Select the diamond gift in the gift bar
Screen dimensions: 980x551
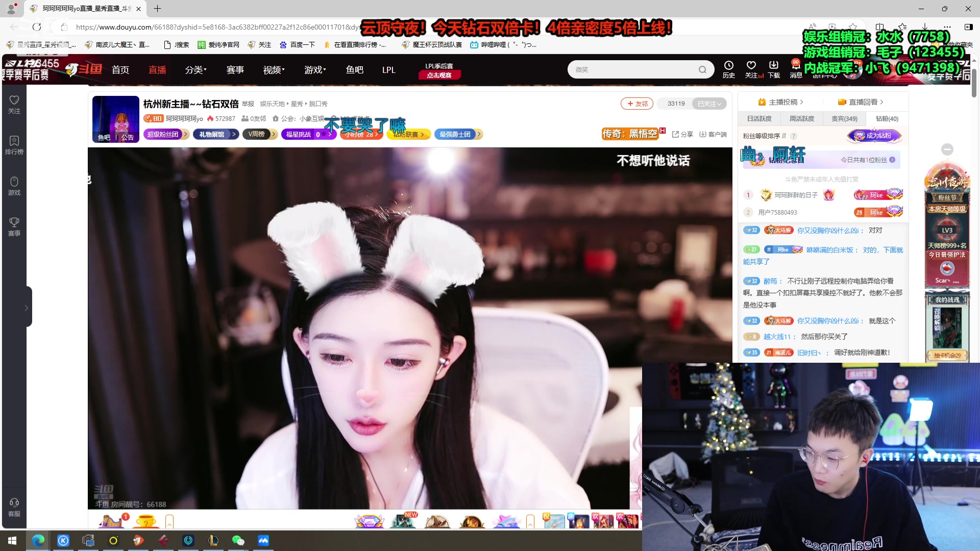[370, 521]
